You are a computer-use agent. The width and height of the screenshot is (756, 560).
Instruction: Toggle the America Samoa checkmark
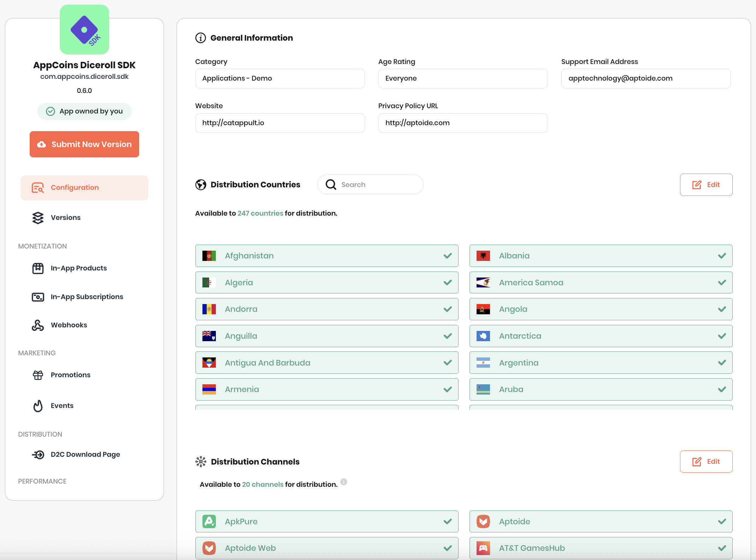point(722,283)
